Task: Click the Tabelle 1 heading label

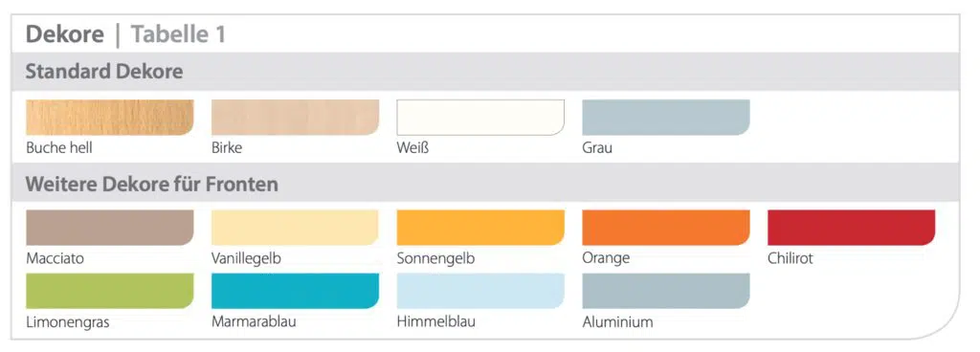Action: point(178,34)
